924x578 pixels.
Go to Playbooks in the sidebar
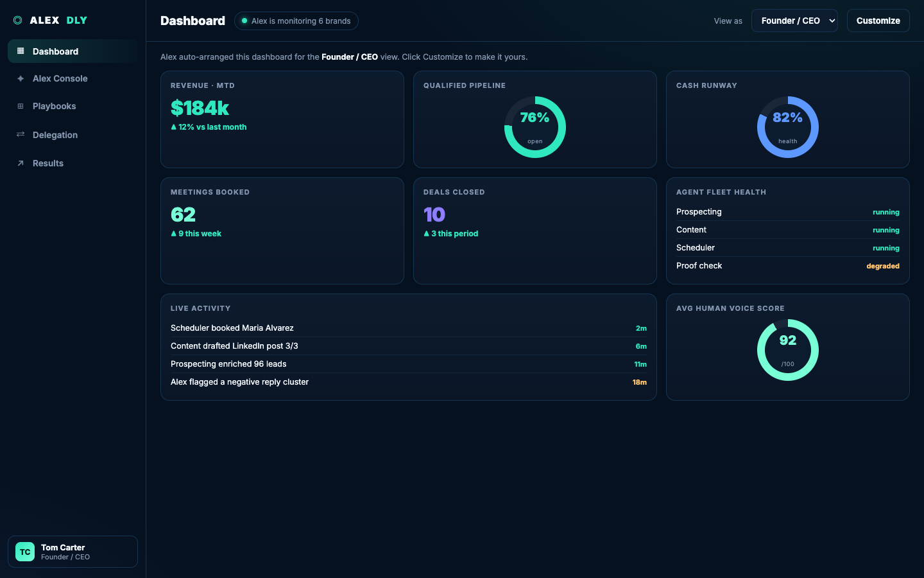click(73, 106)
